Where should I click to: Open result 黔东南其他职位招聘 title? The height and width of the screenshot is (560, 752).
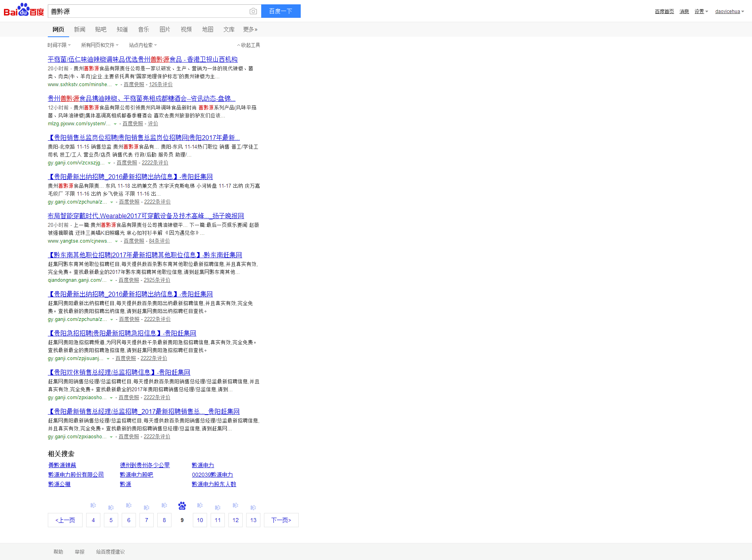tap(145, 255)
